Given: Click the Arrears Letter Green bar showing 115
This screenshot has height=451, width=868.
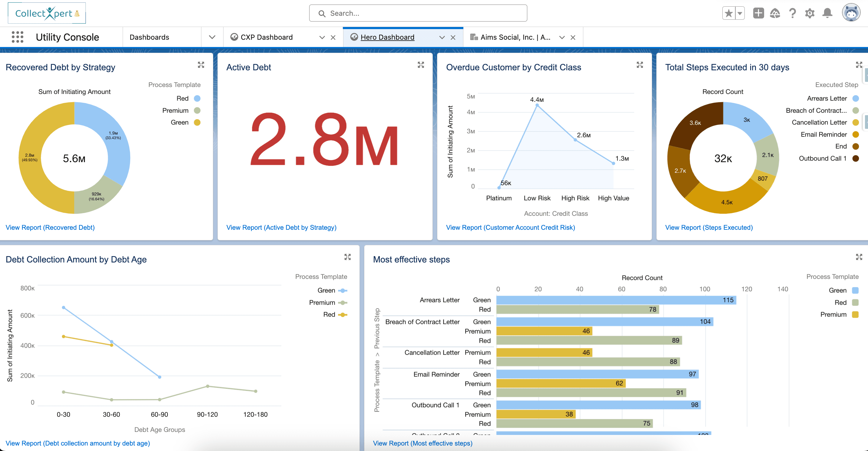Looking at the screenshot, I should tap(616, 300).
